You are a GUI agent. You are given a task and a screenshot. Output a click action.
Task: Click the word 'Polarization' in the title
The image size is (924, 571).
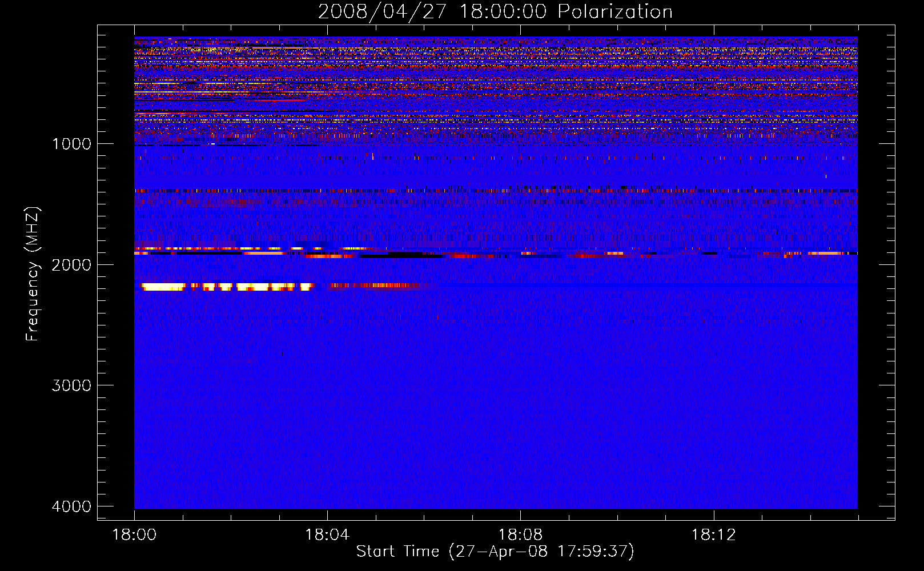(x=615, y=12)
